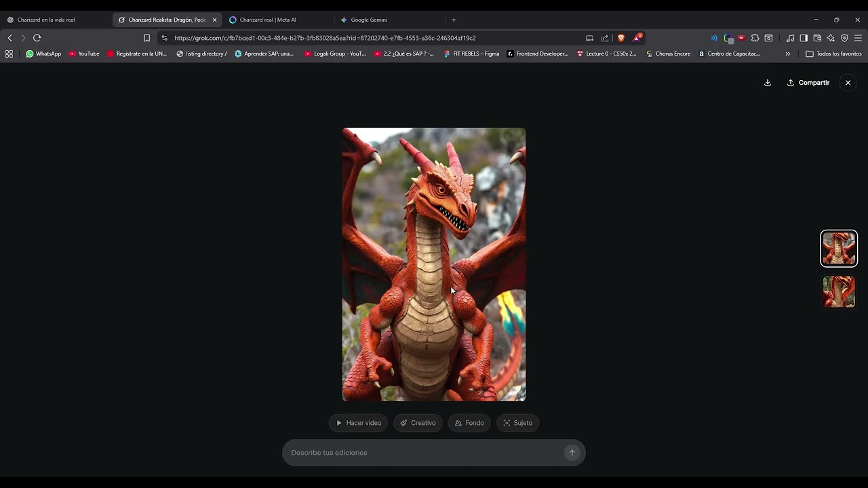Open the YouTube bookmark
The width and height of the screenshot is (868, 488).
pos(84,54)
